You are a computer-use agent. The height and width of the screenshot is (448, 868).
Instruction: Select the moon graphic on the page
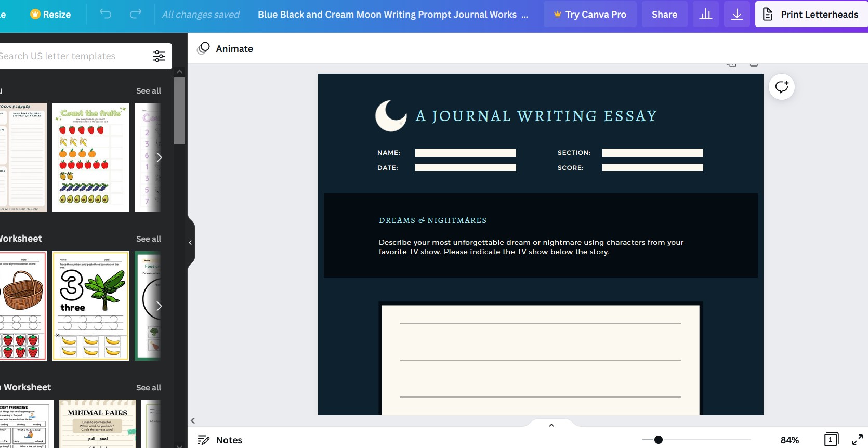(x=391, y=115)
